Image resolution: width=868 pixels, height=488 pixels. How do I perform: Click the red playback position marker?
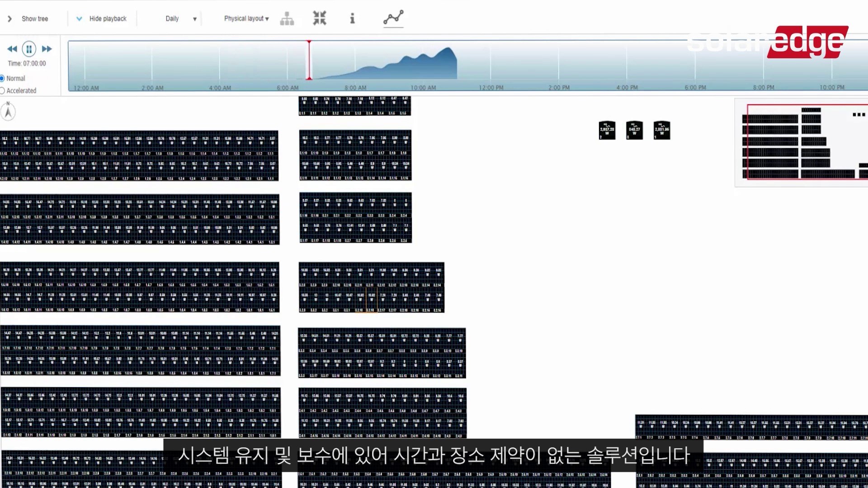pos(309,60)
